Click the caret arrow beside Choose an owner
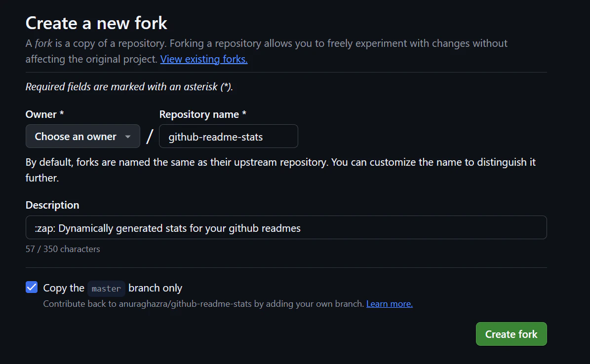This screenshot has height=364, width=590. pos(128,137)
